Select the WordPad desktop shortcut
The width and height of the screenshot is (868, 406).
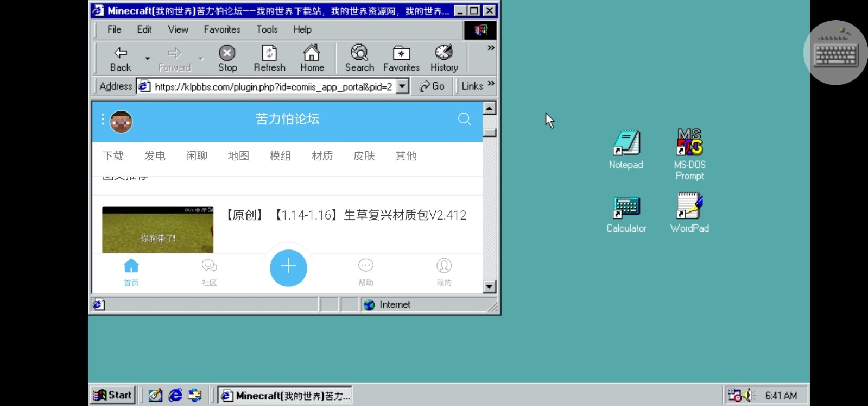pos(689,213)
